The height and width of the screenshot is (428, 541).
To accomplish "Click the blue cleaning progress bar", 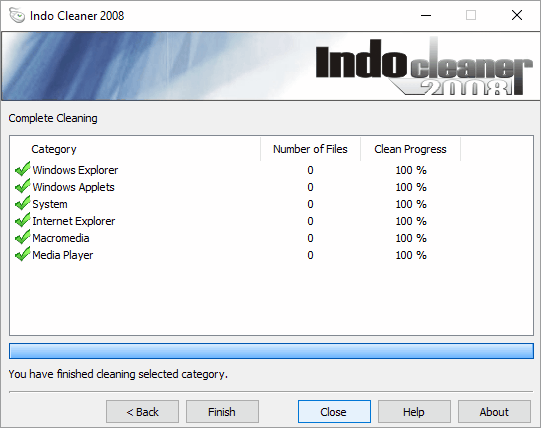I will tap(271, 351).
